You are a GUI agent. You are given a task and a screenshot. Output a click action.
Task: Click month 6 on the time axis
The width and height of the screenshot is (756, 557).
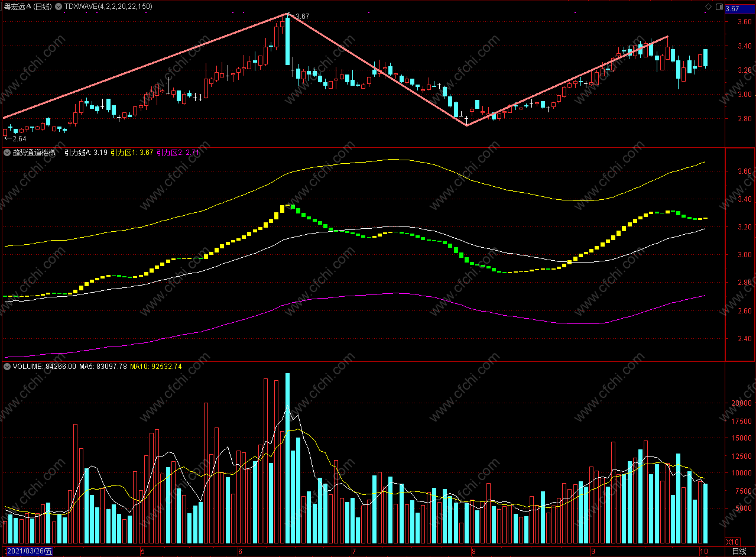pyautogui.click(x=240, y=551)
